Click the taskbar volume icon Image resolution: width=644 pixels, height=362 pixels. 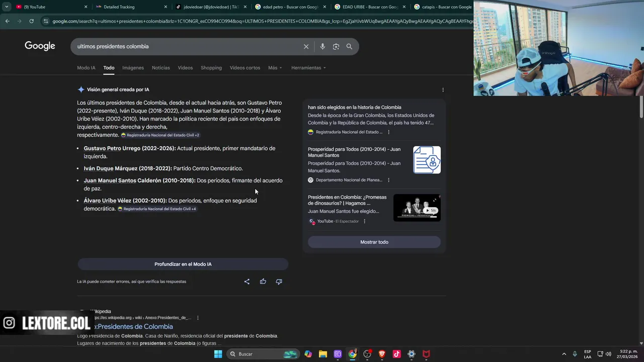[609, 354]
